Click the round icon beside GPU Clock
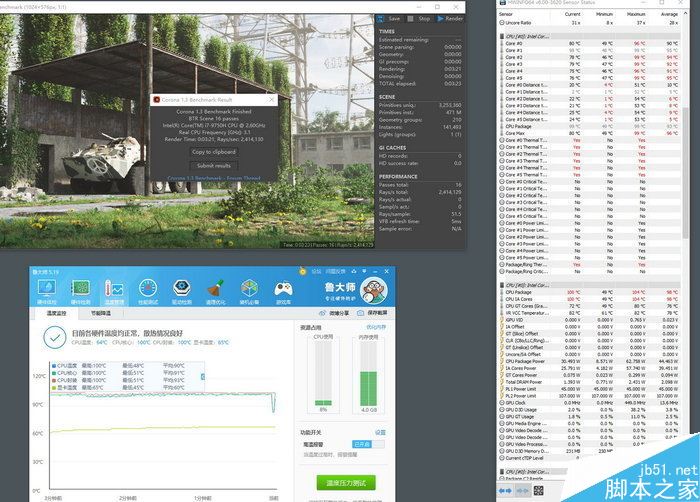Viewport: 700px width, 502px height. [x=502, y=403]
